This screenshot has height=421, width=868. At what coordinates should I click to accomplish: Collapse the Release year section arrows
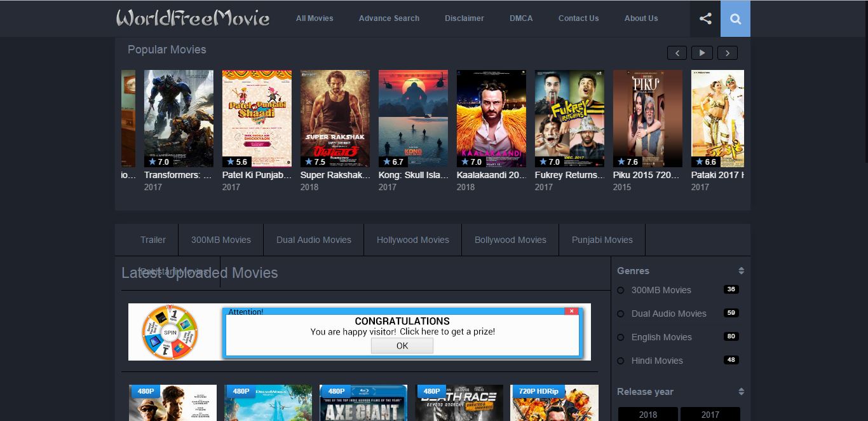[x=741, y=392]
